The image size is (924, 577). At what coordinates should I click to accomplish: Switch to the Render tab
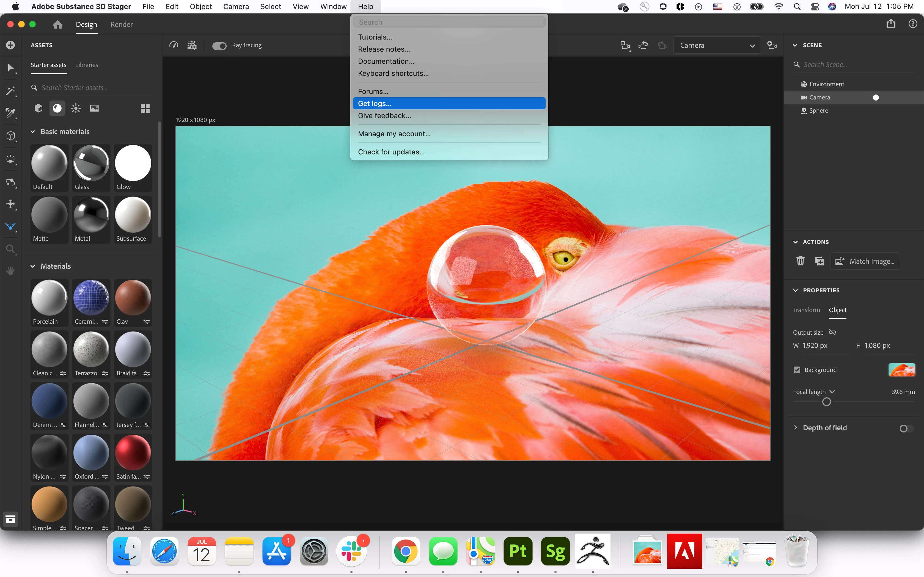(x=122, y=24)
